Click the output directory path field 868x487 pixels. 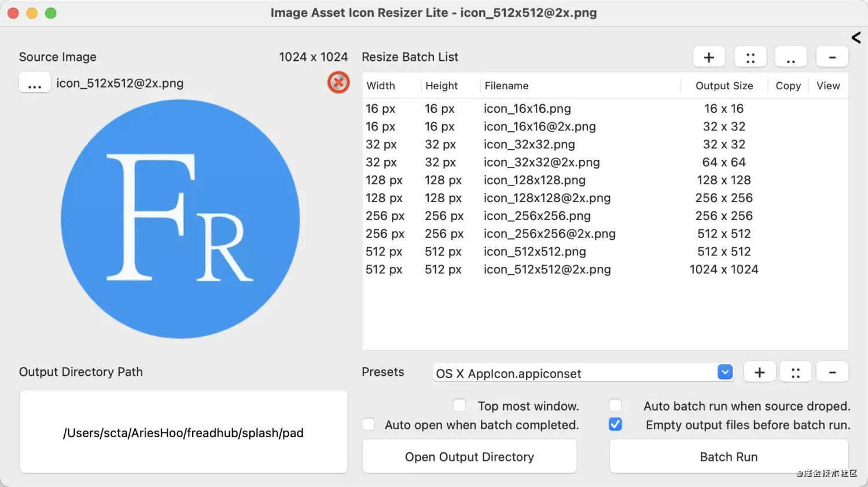click(x=183, y=432)
